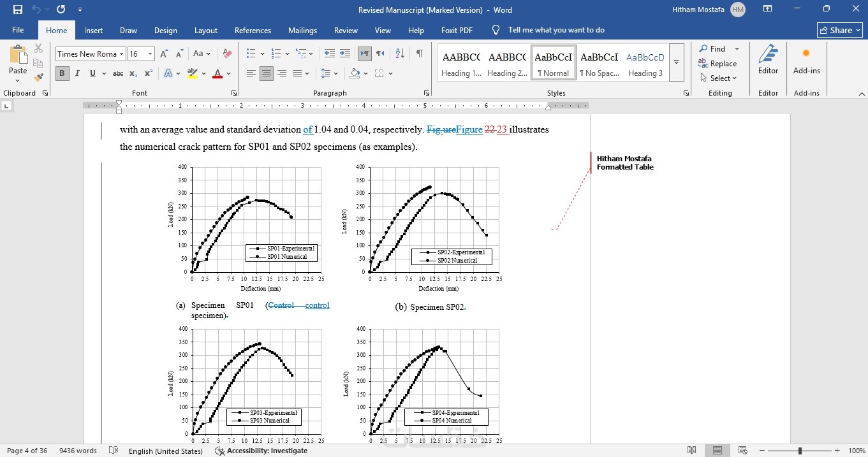
Task: Open the File menu tab
Action: [18, 30]
